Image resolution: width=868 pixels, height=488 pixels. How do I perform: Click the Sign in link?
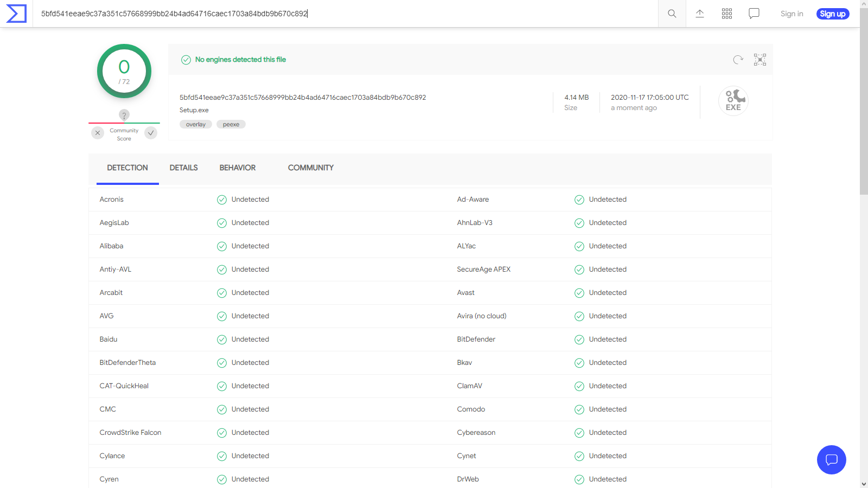(792, 14)
